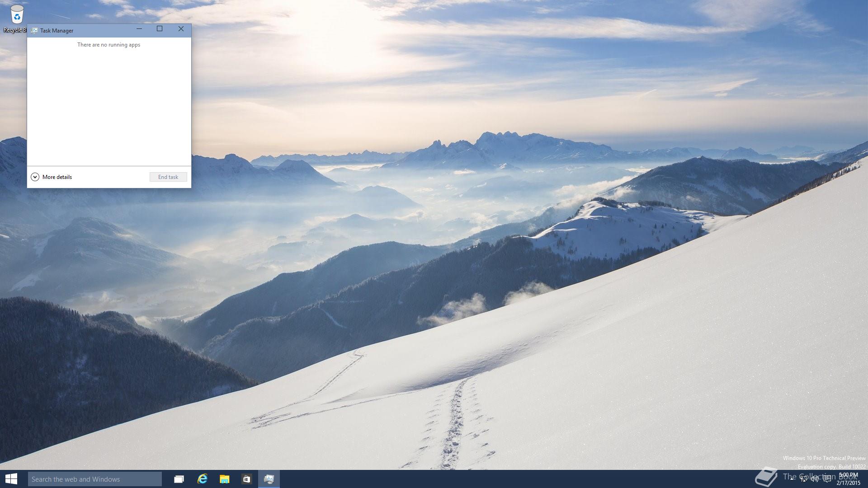Open the volume tray icon
Screen dimensions: 868x488
pyautogui.click(x=815, y=479)
